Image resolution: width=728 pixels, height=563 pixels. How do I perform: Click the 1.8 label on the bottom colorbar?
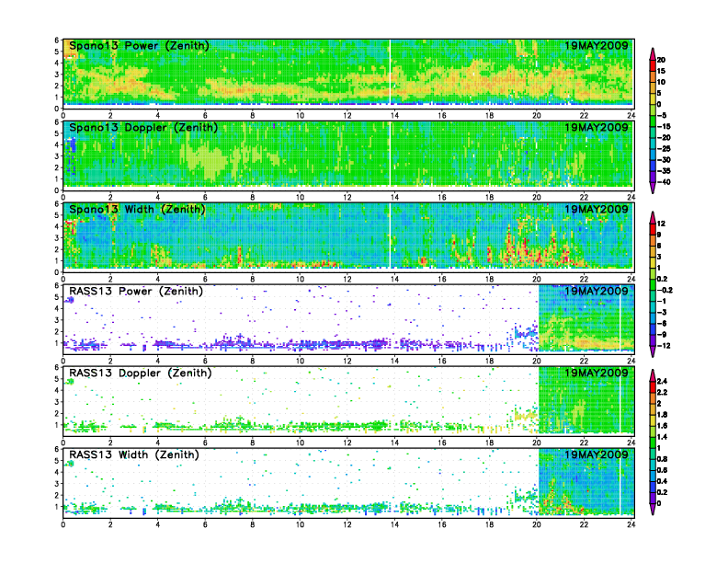[662, 415]
